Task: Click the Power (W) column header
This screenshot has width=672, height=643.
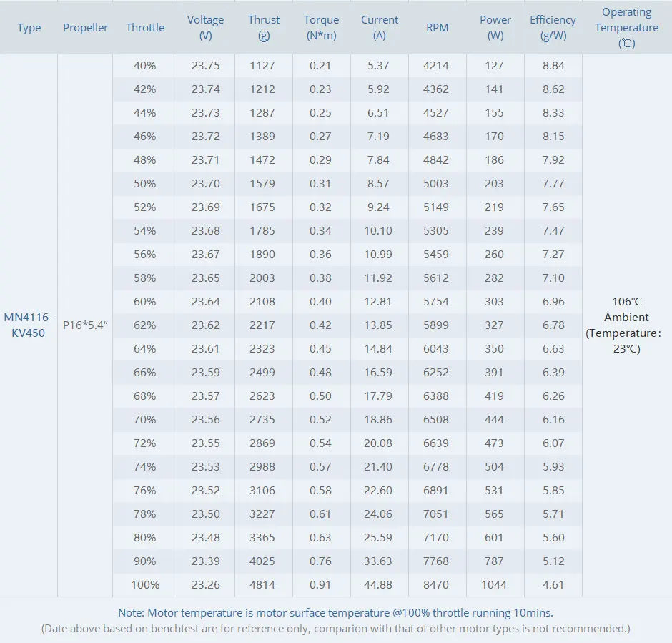Action: coord(495,28)
